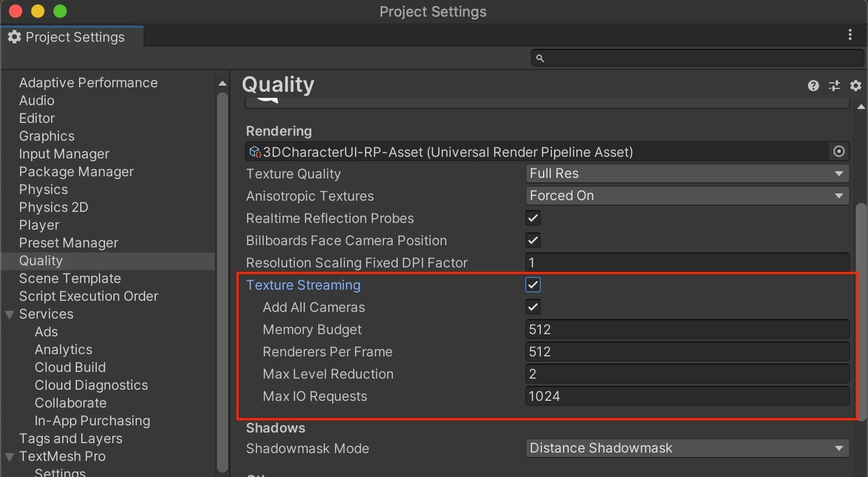This screenshot has height=477, width=868.
Task: Select Graphics in the settings sidebar
Action: tap(47, 136)
